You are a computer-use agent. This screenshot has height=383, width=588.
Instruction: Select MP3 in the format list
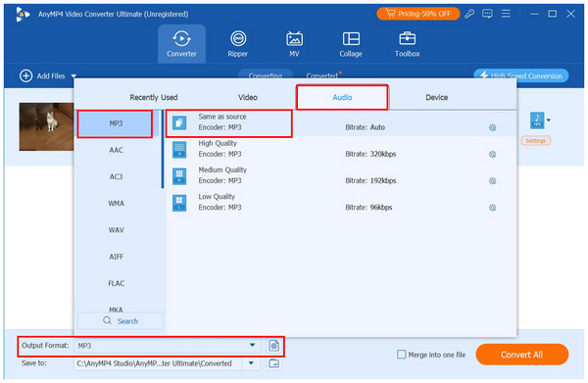pos(116,123)
